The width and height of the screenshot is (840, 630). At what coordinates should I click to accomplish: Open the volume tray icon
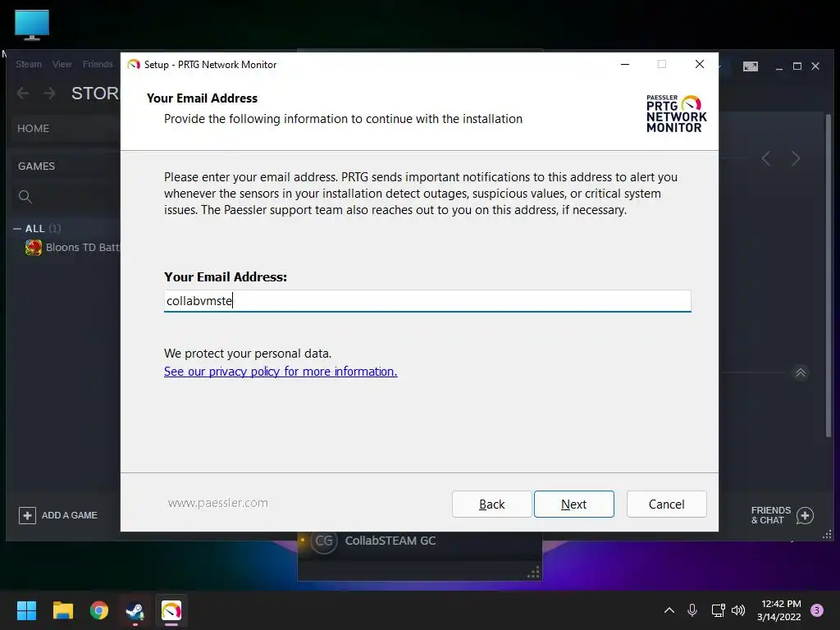tap(738, 610)
